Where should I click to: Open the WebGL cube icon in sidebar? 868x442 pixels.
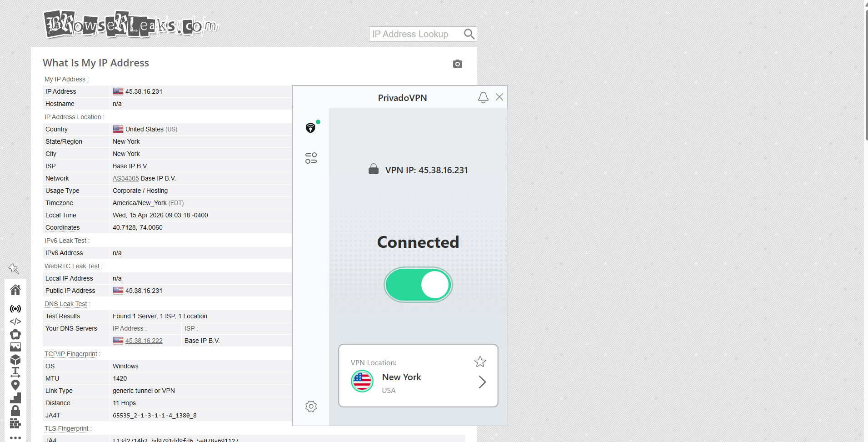click(15, 360)
